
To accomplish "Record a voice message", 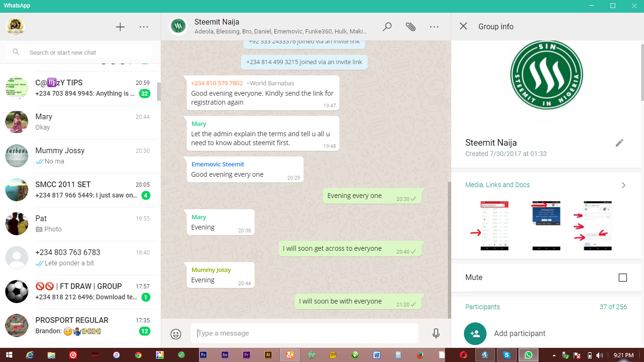I will (436, 333).
